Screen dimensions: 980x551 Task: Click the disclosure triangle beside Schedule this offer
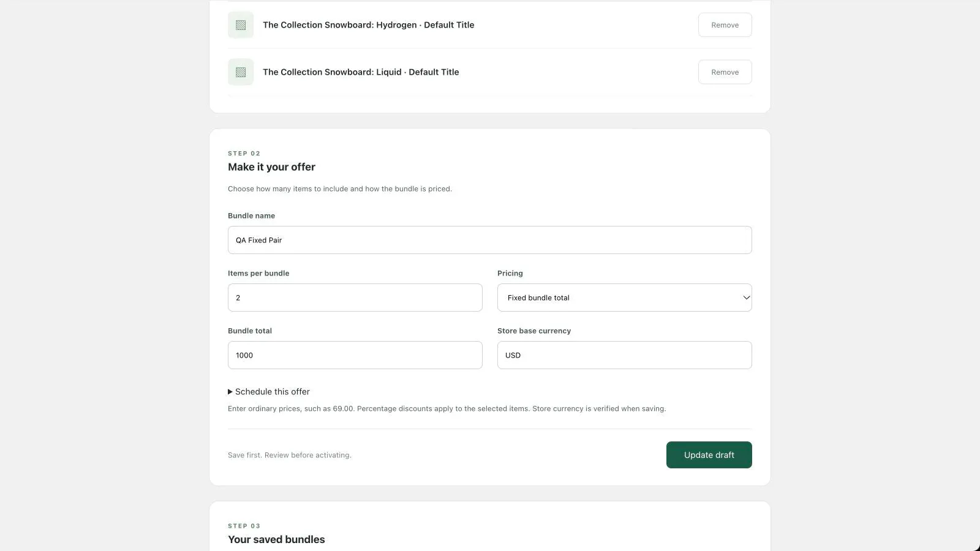[x=230, y=392]
